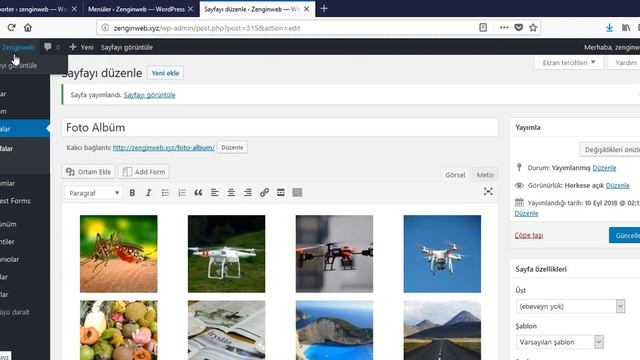Open the Paragraf format dropdown

coord(93,193)
